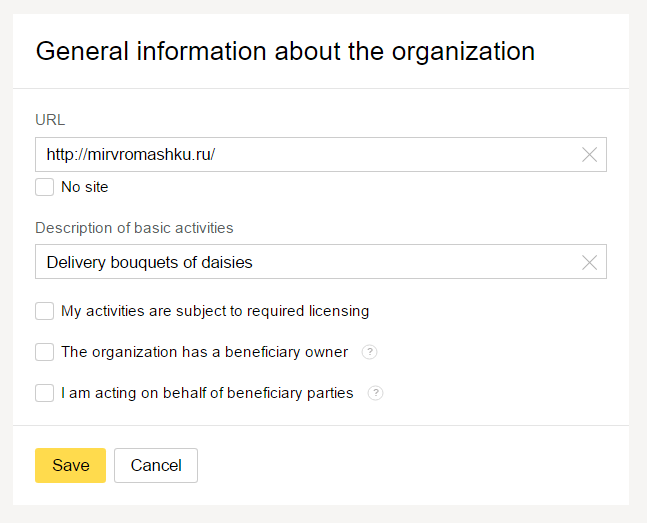Clear the URL field with its X icon

pyautogui.click(x=589, y=155)
